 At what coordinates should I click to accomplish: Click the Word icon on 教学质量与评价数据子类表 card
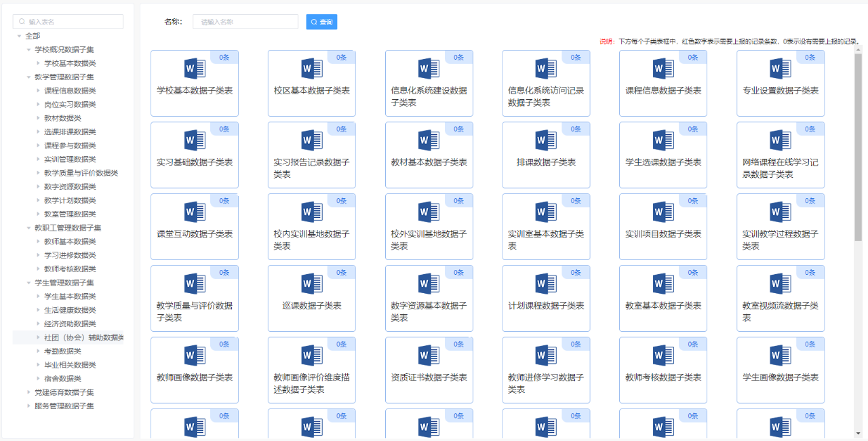195,284
